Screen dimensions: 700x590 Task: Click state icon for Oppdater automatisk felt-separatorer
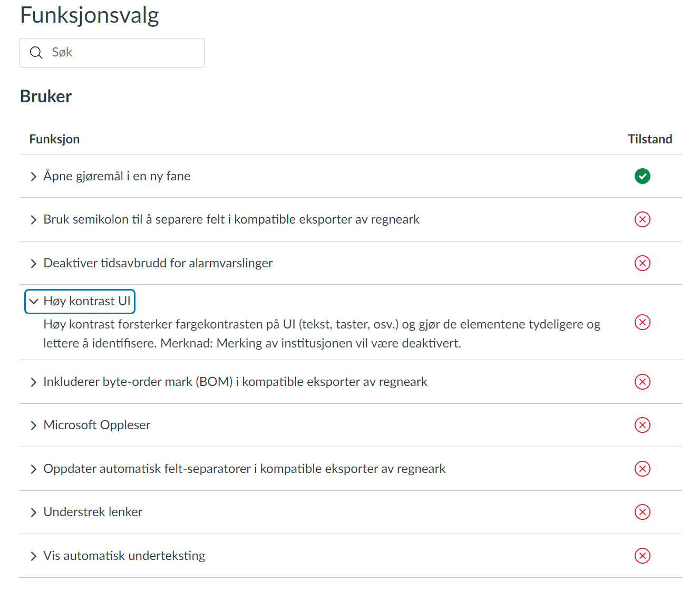click(642, 469)
